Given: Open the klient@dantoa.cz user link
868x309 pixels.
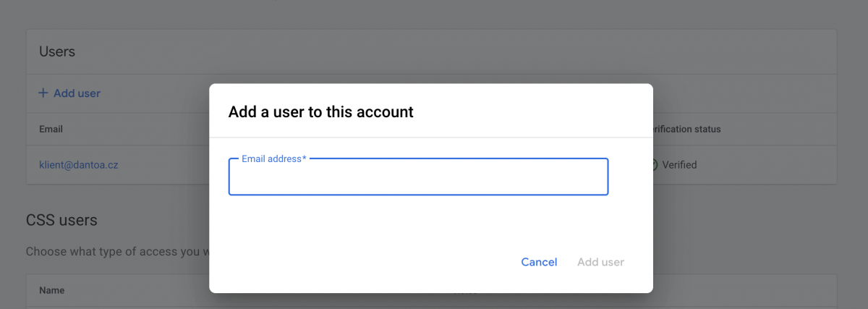Looking at the screenshot, I should (x=79, y=165).
